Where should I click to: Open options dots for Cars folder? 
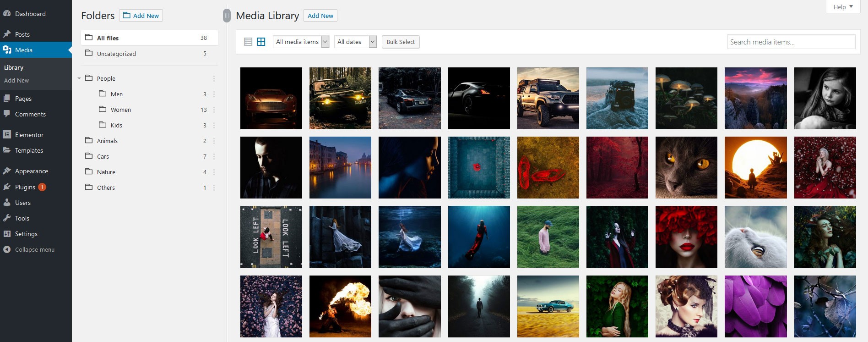click(x=214, y=156)
